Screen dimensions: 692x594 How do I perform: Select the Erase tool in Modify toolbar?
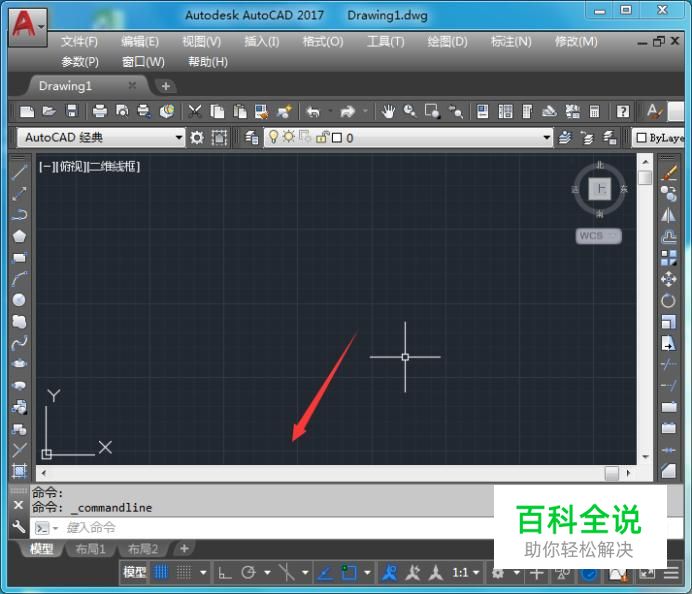pos(669,173)
